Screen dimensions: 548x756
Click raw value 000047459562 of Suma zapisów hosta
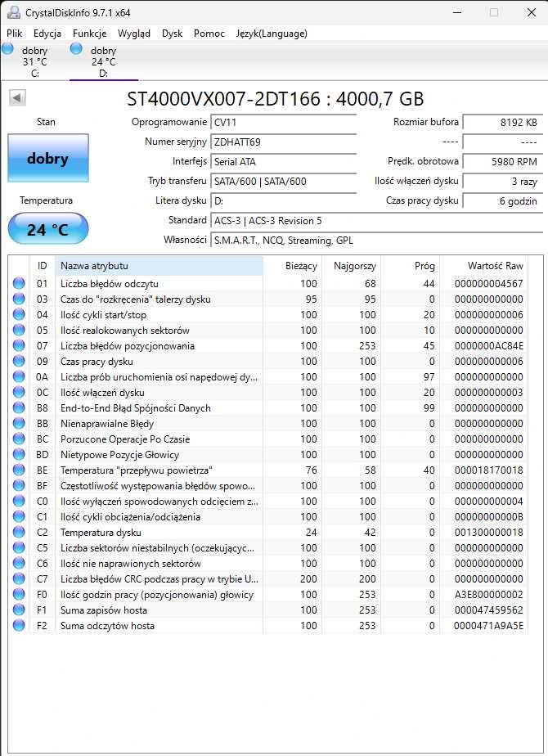click(x=489, y=610)
